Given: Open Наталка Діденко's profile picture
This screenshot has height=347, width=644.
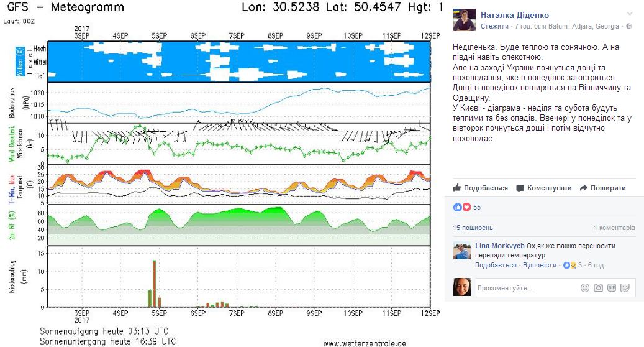Looking at the screenshot, I should (464, 20).
